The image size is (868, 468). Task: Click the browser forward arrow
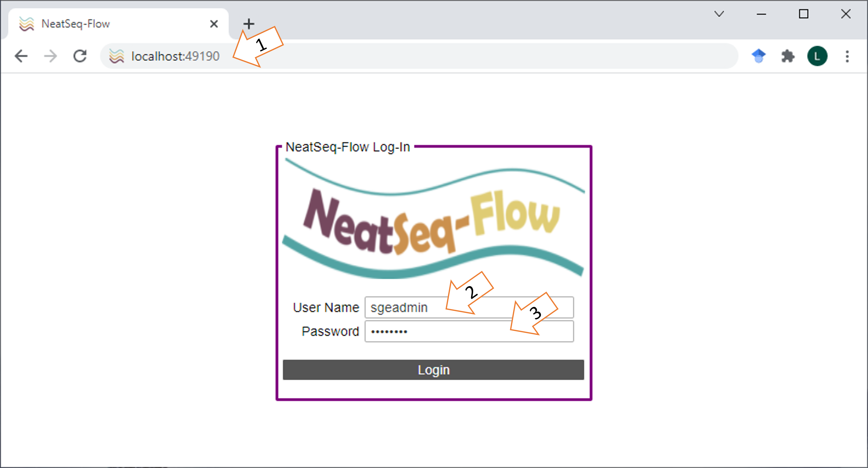(x=51, y=56)
